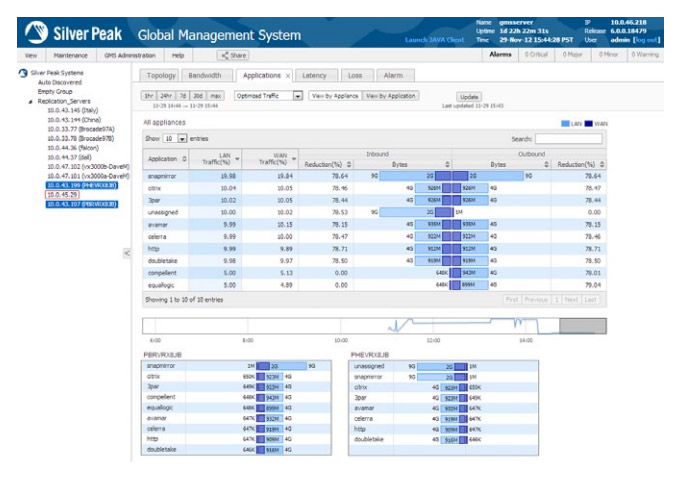Sort Inbound Bytes column
682x481 pixels.
(x=447, y=164)
